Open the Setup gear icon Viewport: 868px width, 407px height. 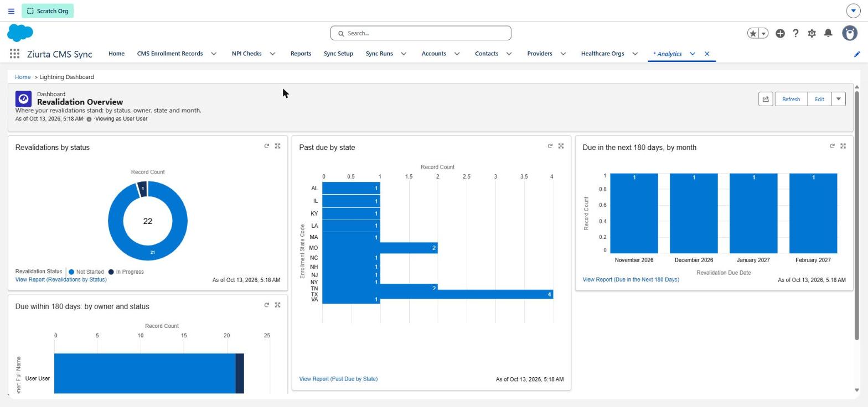[x=812, y=33]
